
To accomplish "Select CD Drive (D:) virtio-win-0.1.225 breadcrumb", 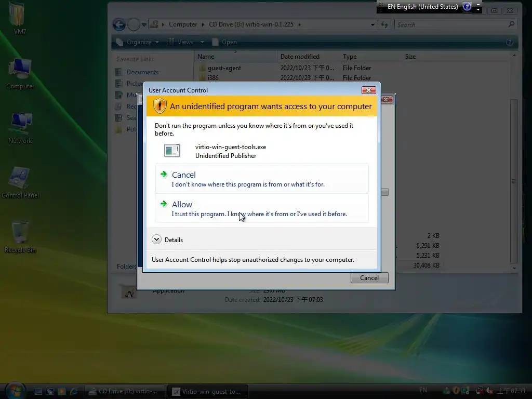I will click(251, 24).
